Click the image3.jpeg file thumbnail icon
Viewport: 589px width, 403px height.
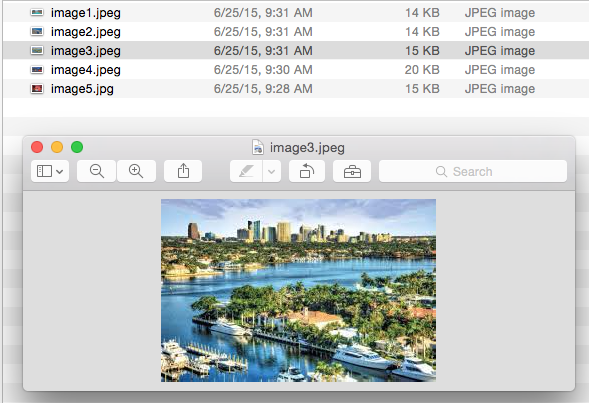pyautogui.click(x=37, y=50)
